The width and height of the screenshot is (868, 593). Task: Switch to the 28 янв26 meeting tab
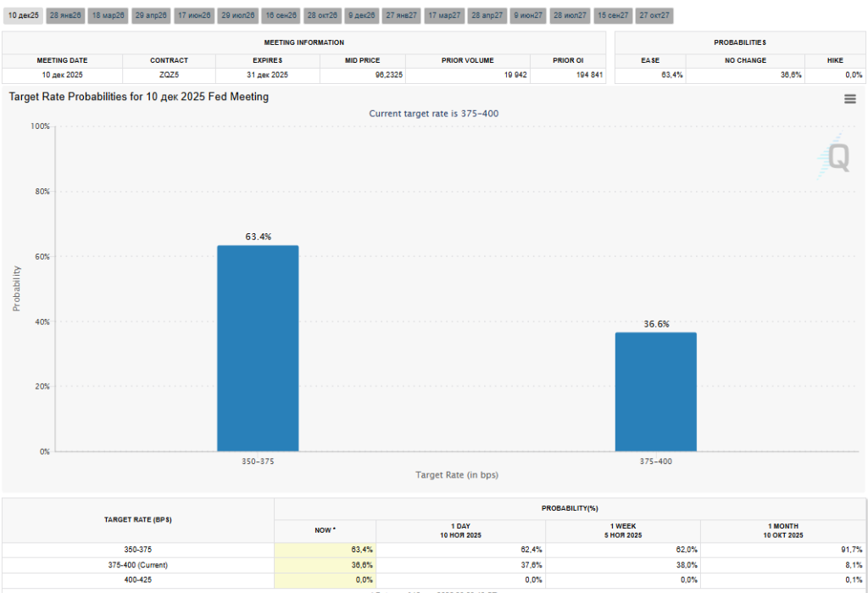pos(65,16)
